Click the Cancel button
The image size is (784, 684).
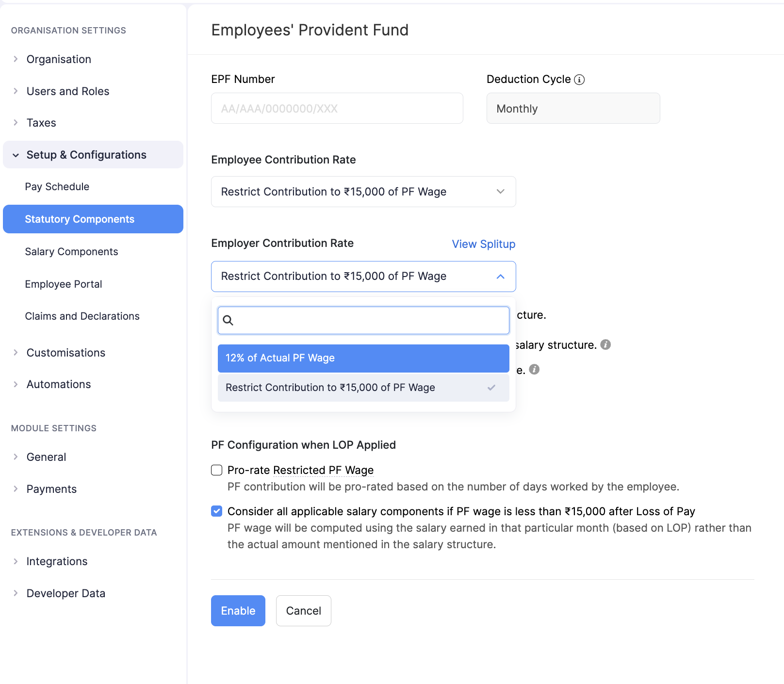(x=303, y=611)
